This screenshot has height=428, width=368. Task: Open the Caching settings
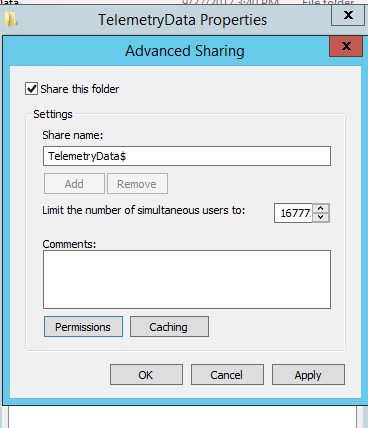coord(169,327)
